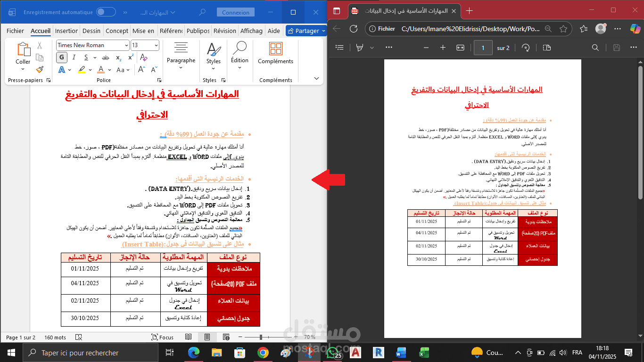Viewport: 644px width, 362px height.
Task: Switch to the Insertion ribbon tab
Action: pos(66,31)
